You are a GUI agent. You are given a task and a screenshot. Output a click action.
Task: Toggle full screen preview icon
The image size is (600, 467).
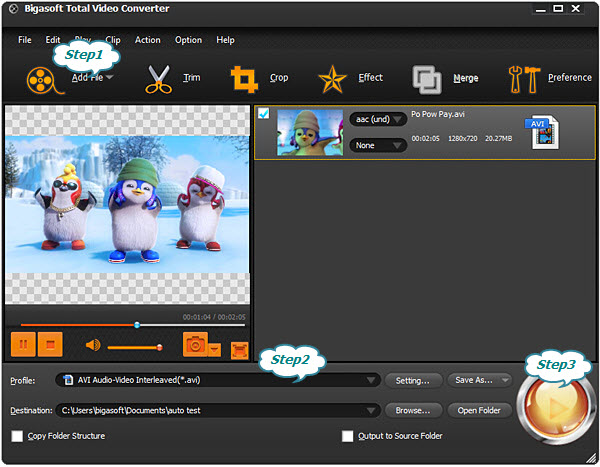(240, 350)
